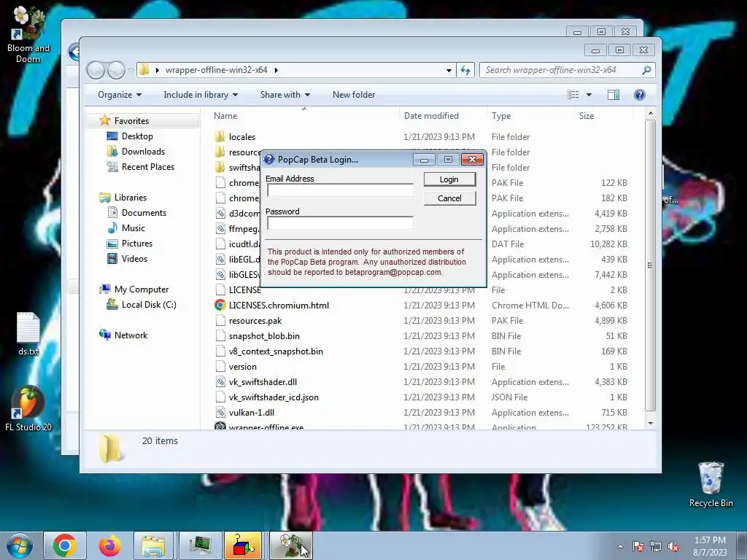The width and height of the screenshot is (747, 560).
Task: Select vk_swiftshader.dll file
Action: coord(263,382)
